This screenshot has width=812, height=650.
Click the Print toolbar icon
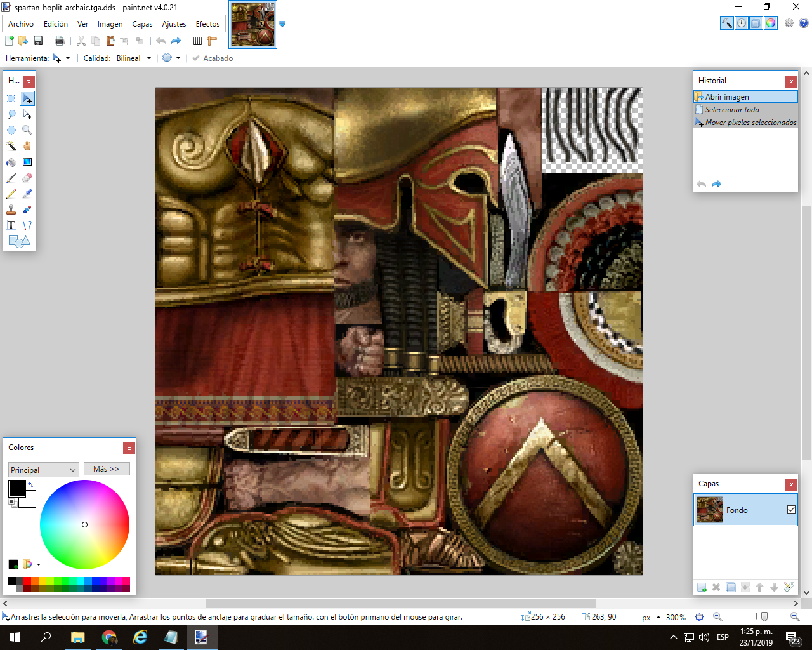pos(60,41)
